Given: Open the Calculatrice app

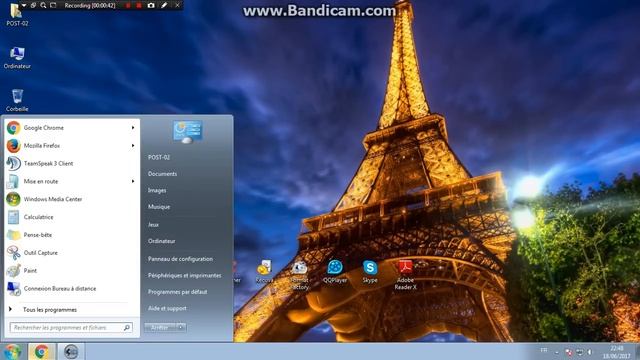Looking at the screenshot, I should (71, 217).
